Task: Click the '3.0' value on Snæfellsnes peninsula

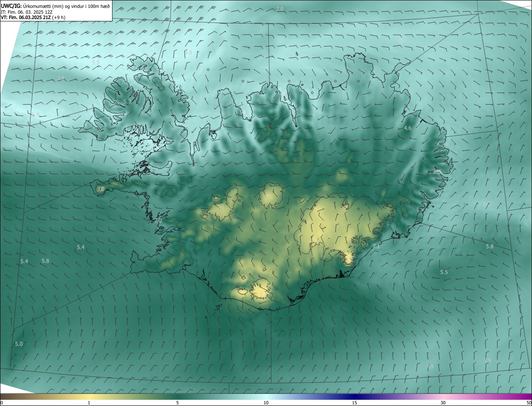Action: pyautogui.click(x=101, y=189)
